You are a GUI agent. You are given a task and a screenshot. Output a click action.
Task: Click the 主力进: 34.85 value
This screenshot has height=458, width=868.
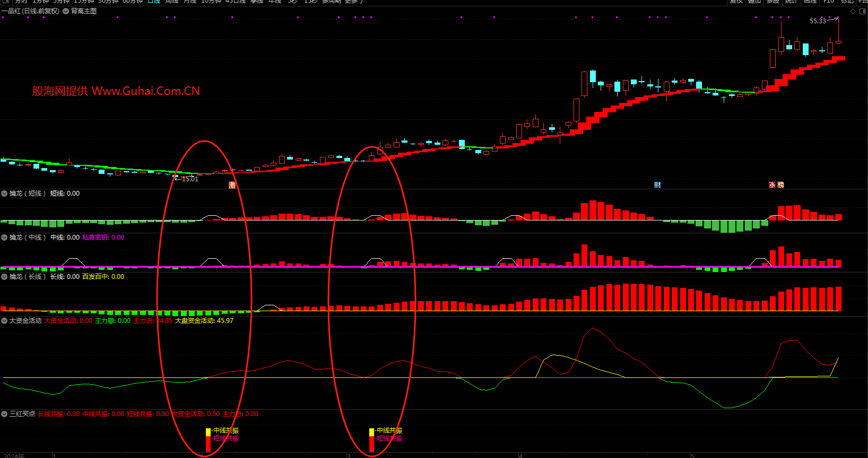coord(153,321)
